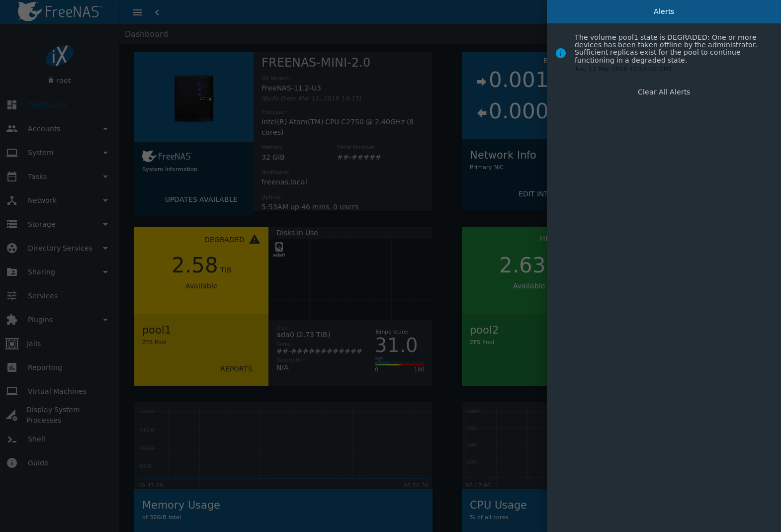Click UPDATES AVAILABLE button
781x532 pixels.
pos(201,199)
